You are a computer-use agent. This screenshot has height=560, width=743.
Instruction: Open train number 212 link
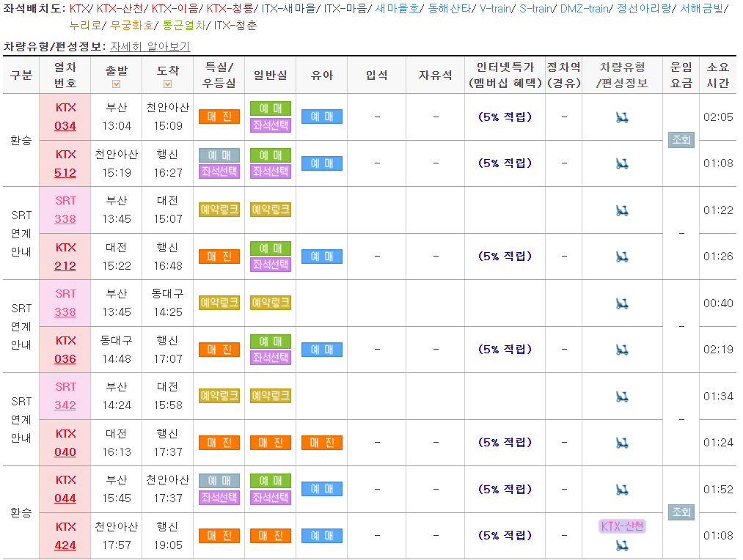tap(65, 266)
